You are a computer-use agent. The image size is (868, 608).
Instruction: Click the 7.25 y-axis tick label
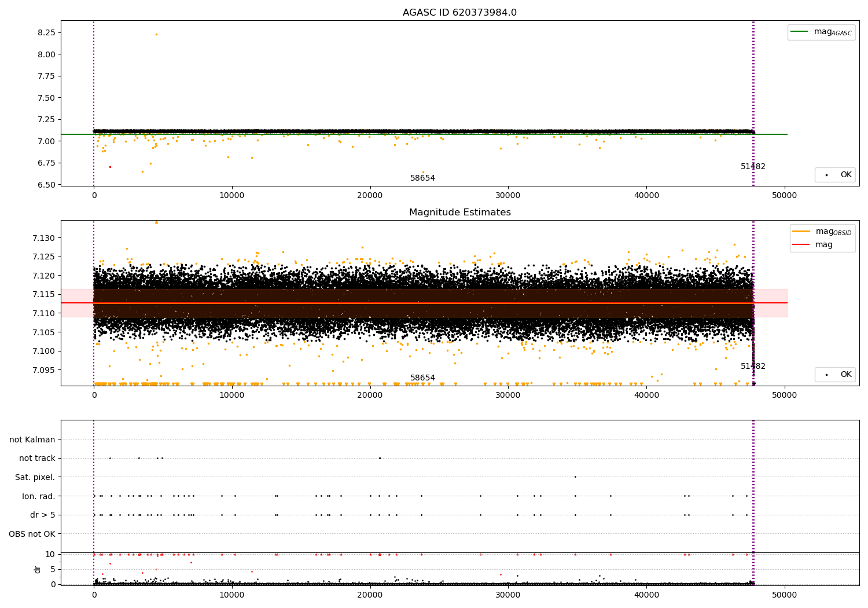[46, 119]
